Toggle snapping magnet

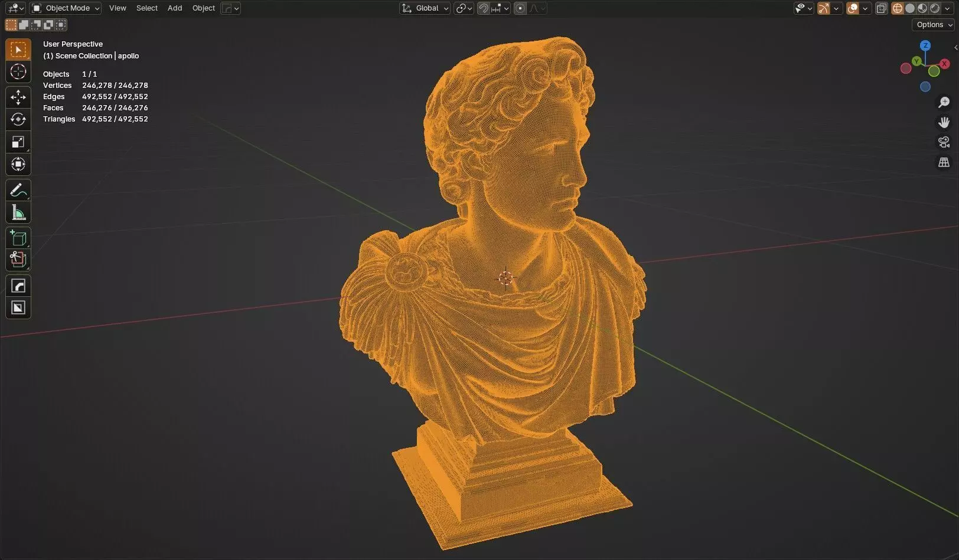click(484, 8)
